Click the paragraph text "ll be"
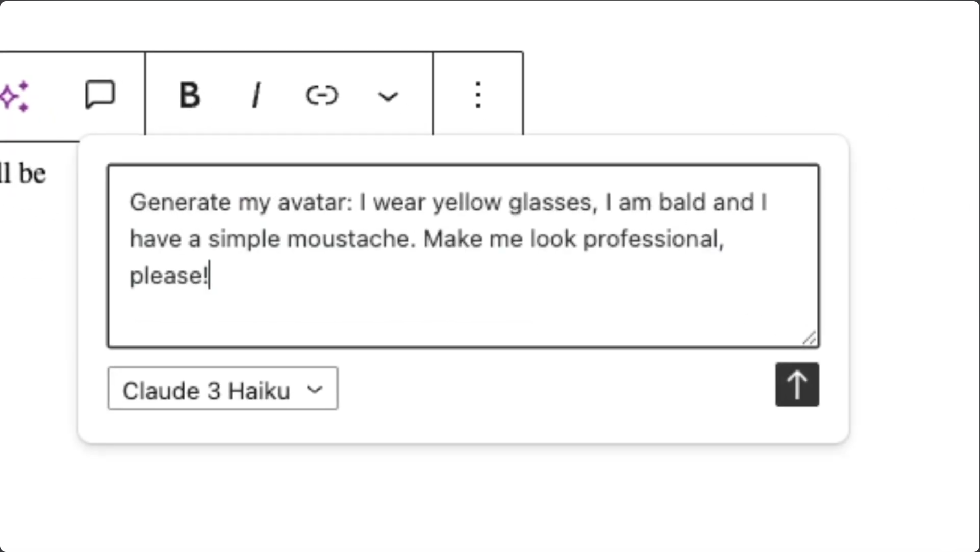Screen dimensions: 980x552 [23, 174]
